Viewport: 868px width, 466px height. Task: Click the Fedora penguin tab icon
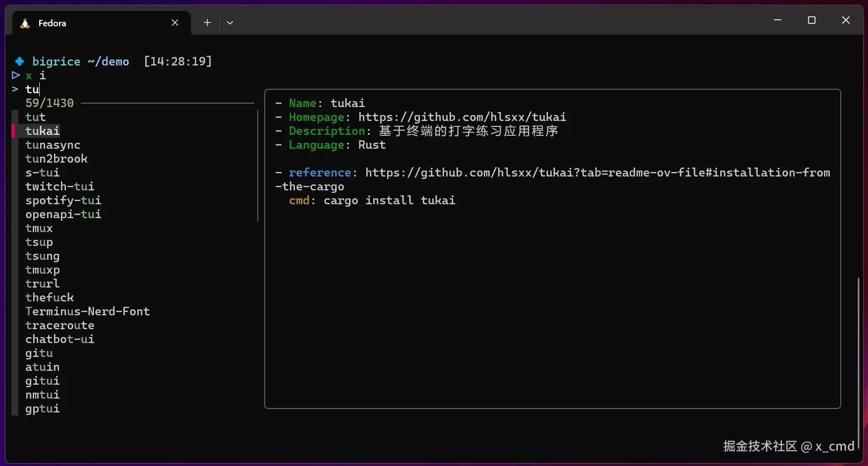click(x=25, y=23)
